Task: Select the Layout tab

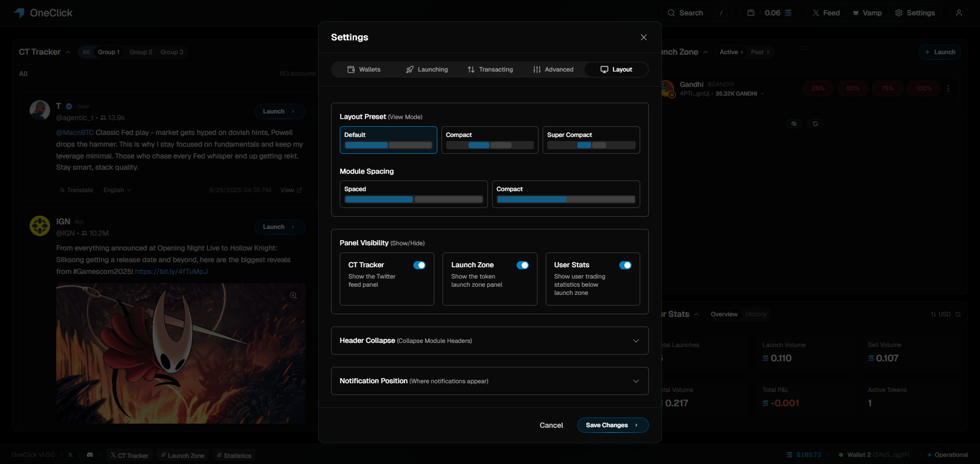Action: (x=616, y=69)
